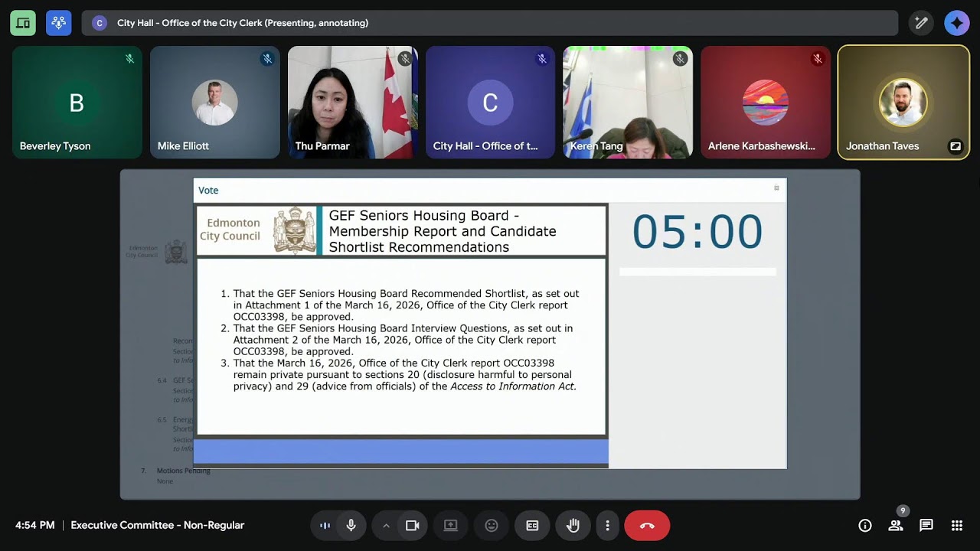
Task: Open meeting details info icon
Action: click(x=865, y=526)
